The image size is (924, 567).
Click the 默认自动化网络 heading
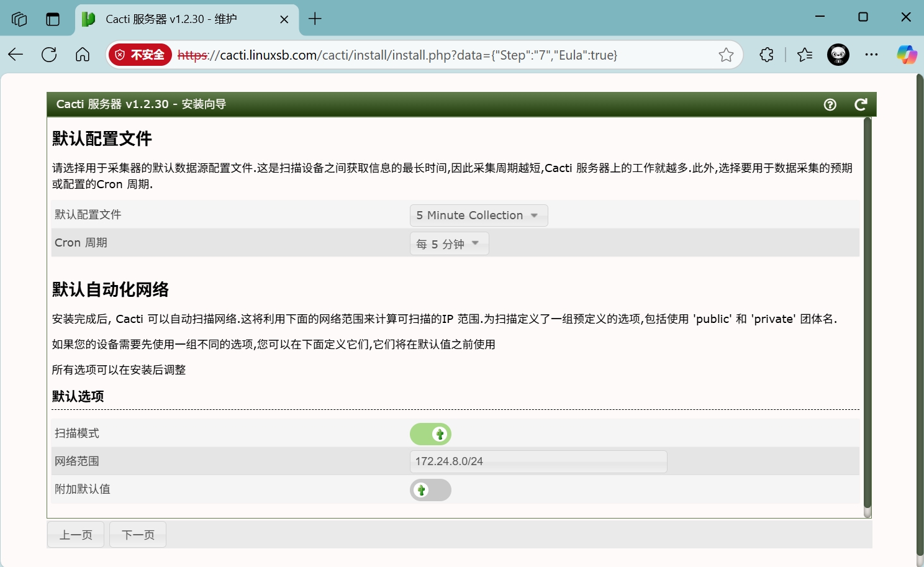pyautogui.click(x=111, y=289)
